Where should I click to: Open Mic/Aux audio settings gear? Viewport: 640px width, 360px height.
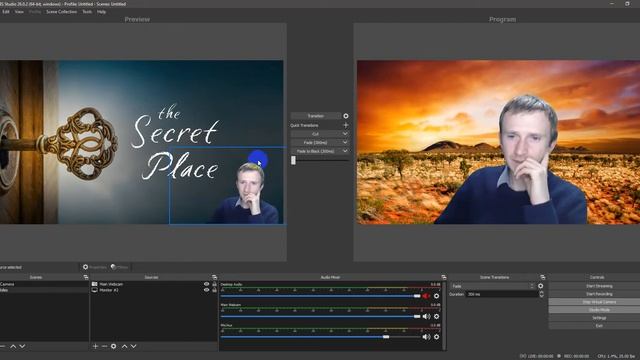(436, 337)
